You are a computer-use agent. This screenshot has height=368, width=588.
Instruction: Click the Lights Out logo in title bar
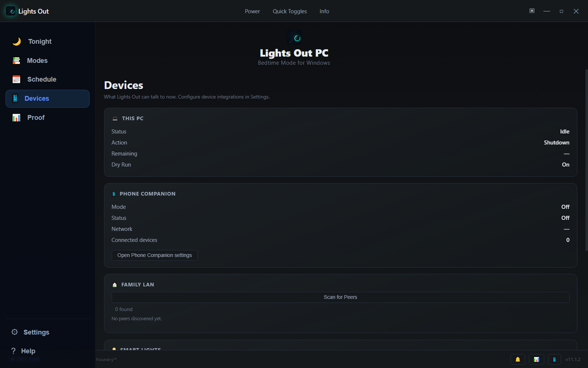pos(11,11)
